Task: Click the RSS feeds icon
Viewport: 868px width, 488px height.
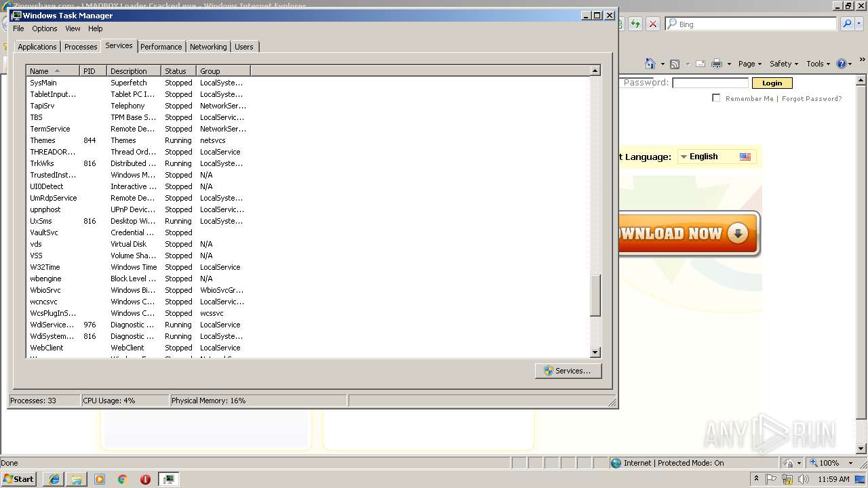Action: [x=675, y=64]
